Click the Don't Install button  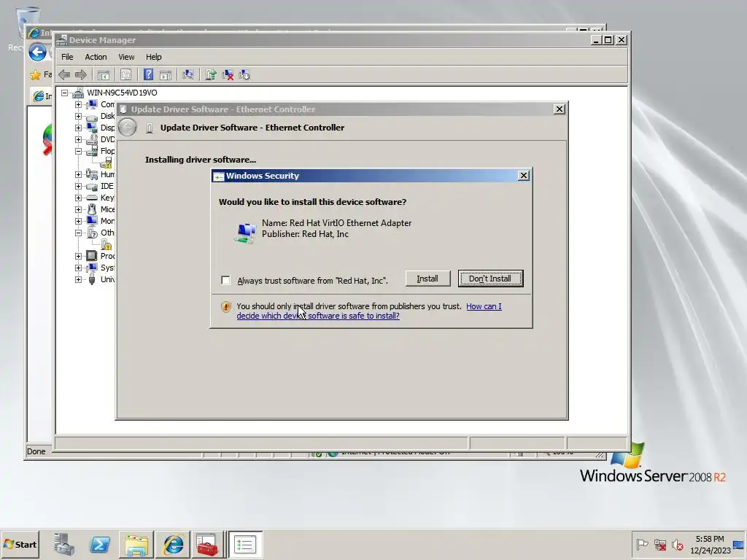pos(490,279)
